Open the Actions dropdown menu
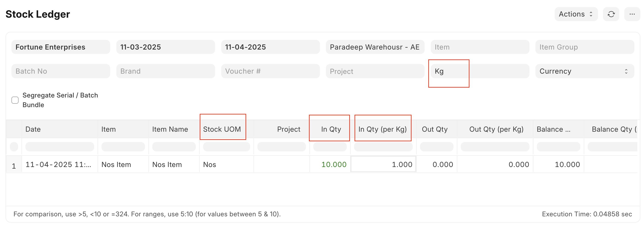Image resolution: width=644 pixels, height=234 pixels. coord(576,14)
